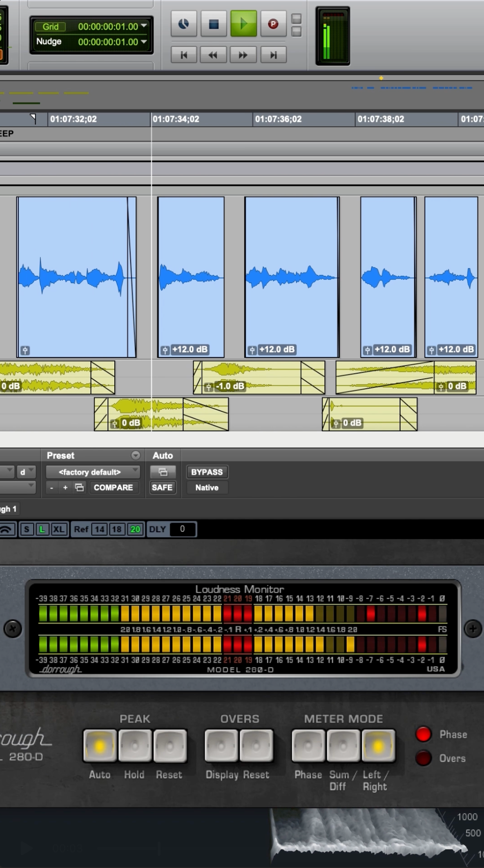
Task: Click the Auto header label
Action: (x=163, y=455)
